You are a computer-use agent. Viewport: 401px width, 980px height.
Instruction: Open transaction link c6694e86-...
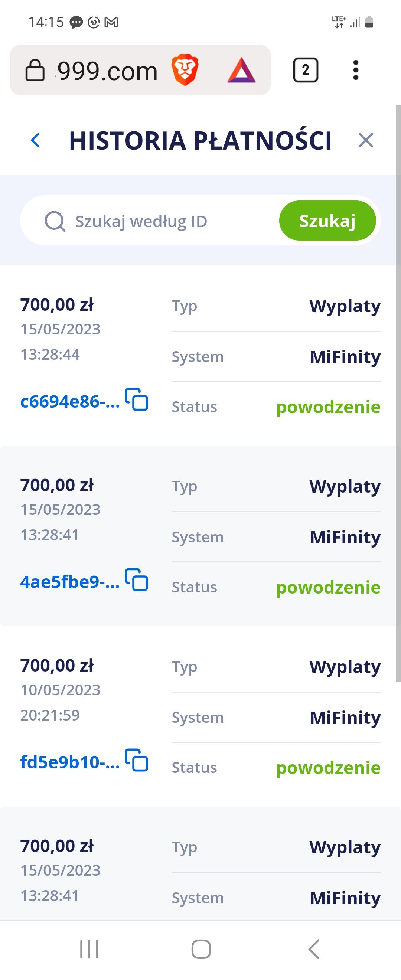click(x=70, y=402)
